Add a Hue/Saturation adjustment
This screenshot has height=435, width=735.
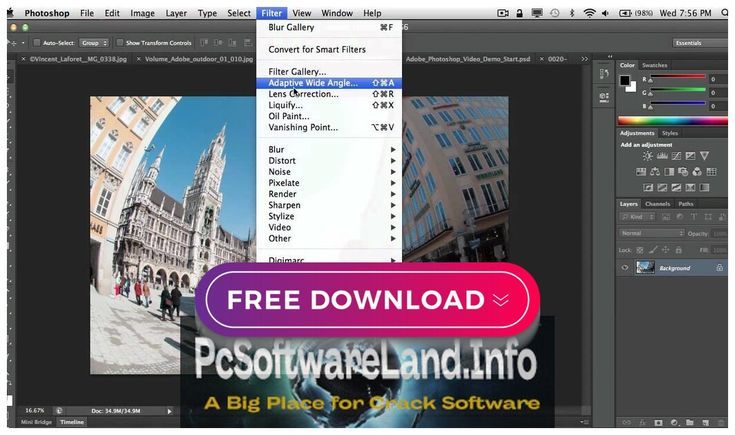coord(641,172)
